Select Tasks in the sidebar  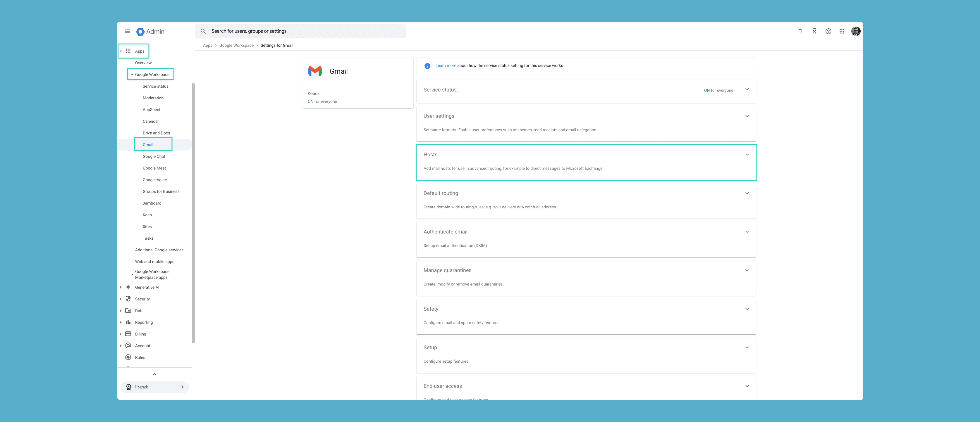click(148, 238)
